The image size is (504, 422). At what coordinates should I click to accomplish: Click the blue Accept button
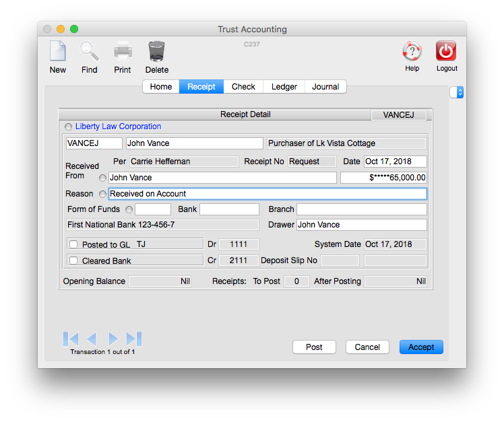421,347
